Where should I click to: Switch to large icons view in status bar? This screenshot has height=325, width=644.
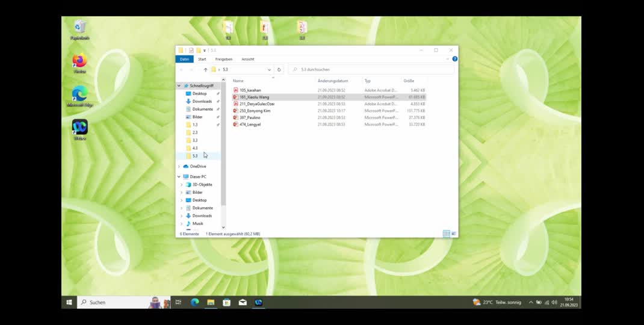point(453,234)
